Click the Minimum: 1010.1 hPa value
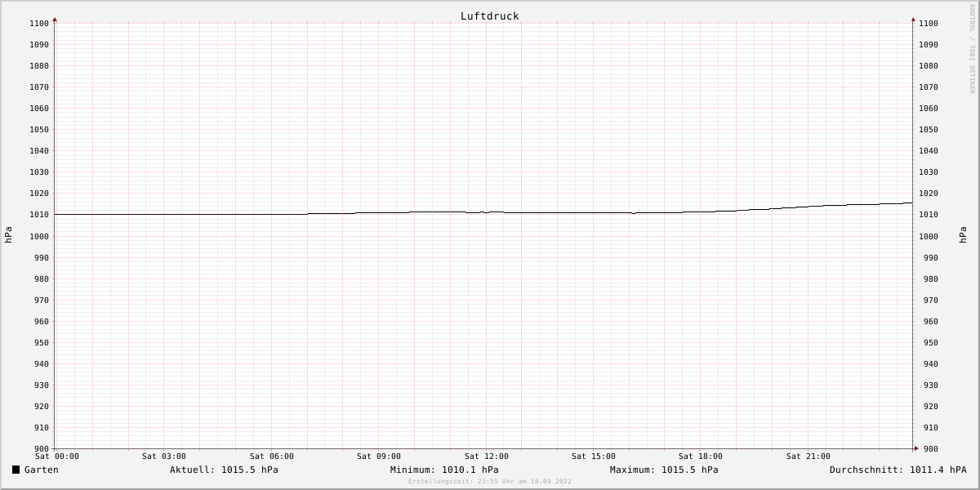Image resolution: width=980 pixels, height=490 pixels. pyautogui.click(x=444, y=470)
